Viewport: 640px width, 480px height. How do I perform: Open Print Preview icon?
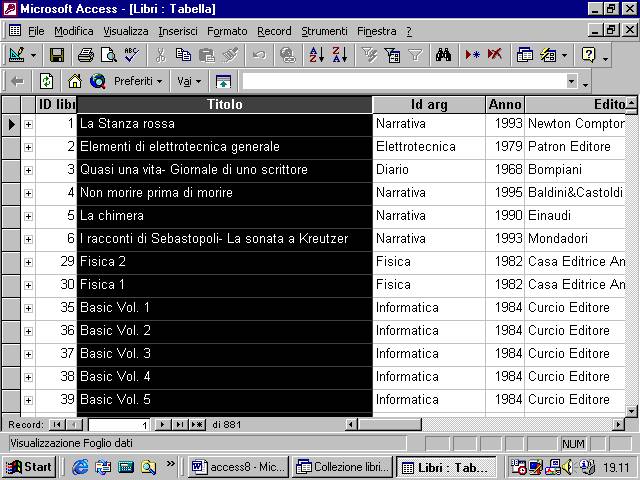point(109,55)
